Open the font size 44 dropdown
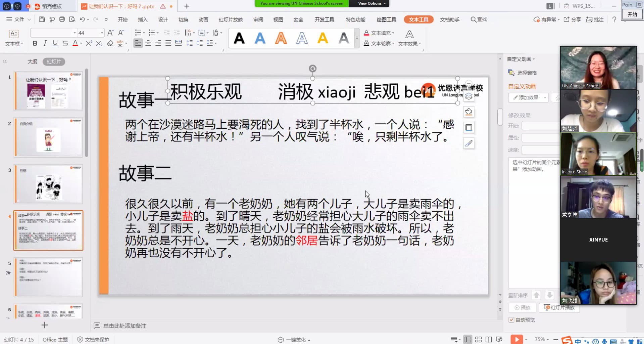The image size is (644, 344). click(102, 33)
